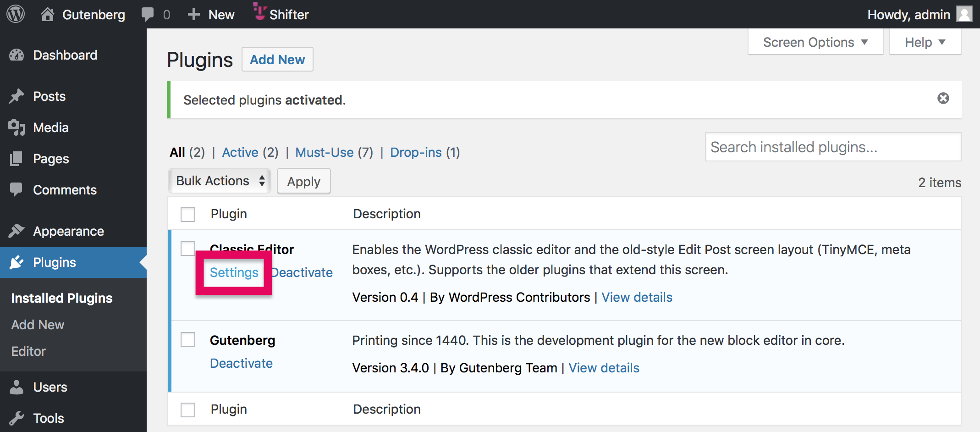
Task: Deactivate the Classic Editor plugin
Action: point(303,272)
